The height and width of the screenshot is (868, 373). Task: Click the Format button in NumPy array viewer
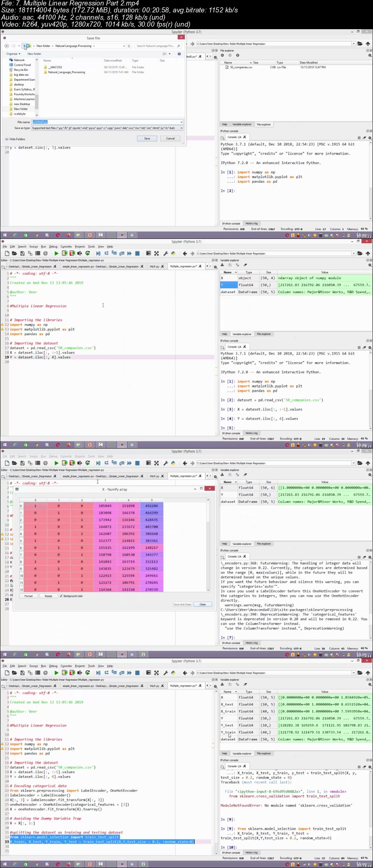pyautogui.click(x=28, y=596)
